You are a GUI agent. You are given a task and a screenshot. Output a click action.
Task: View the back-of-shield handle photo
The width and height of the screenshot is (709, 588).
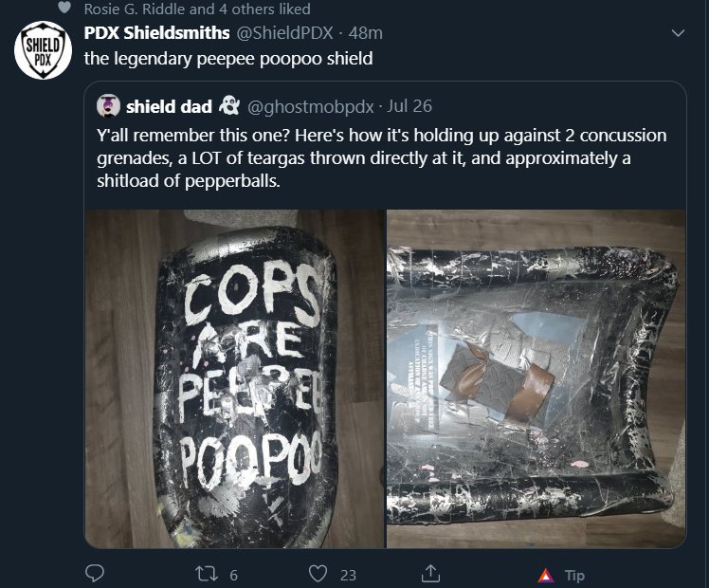click(536, 378)
